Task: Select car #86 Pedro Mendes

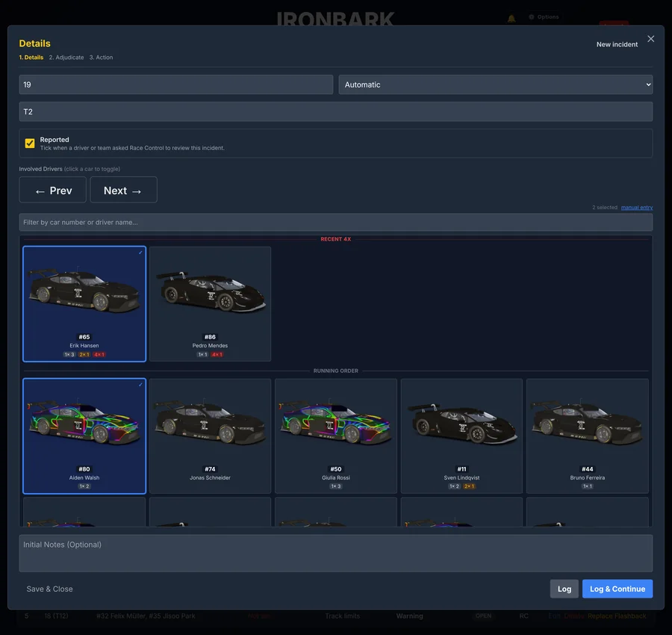Action: point(210,303)
